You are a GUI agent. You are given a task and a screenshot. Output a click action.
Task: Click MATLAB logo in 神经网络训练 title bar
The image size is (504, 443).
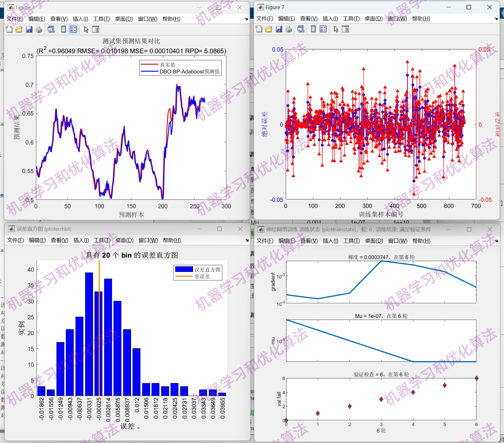coord(261,229)
